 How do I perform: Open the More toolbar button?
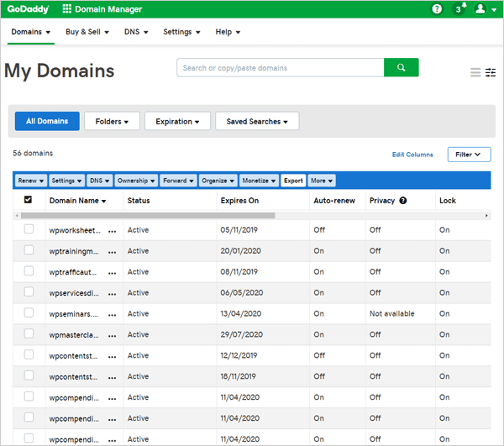[322, 181]
